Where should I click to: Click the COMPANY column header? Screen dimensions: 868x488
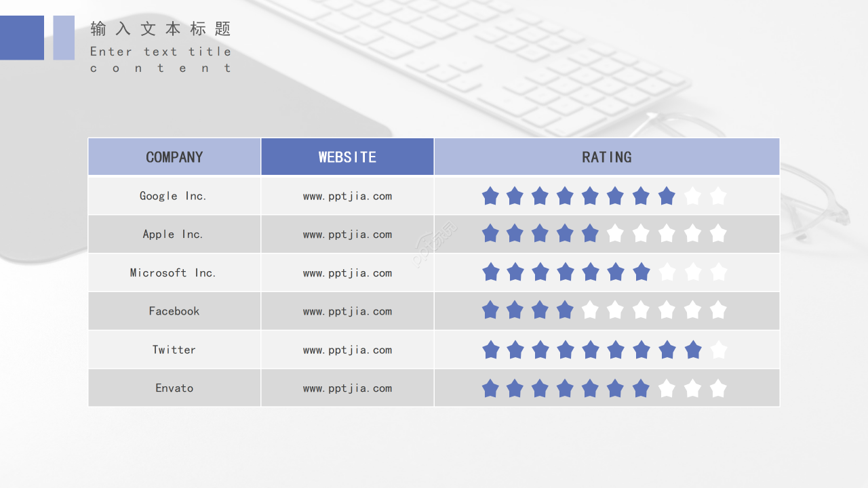point(174,157)
